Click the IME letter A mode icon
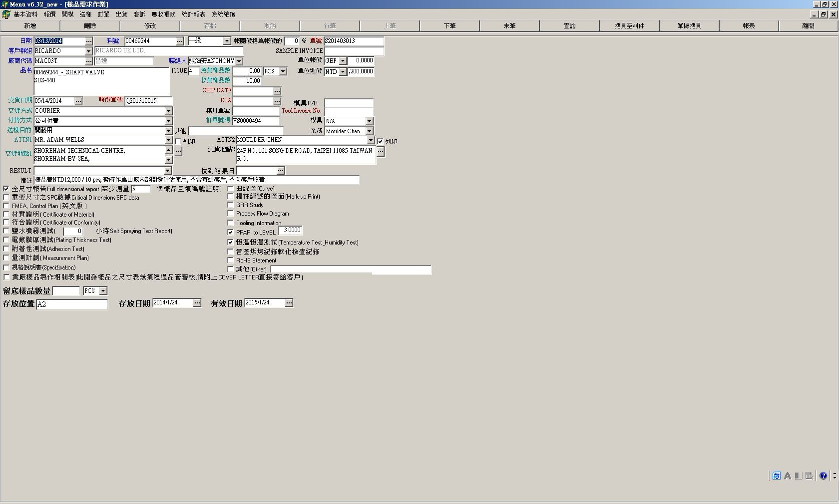839x504 pixels. click(x=788, y=476)
